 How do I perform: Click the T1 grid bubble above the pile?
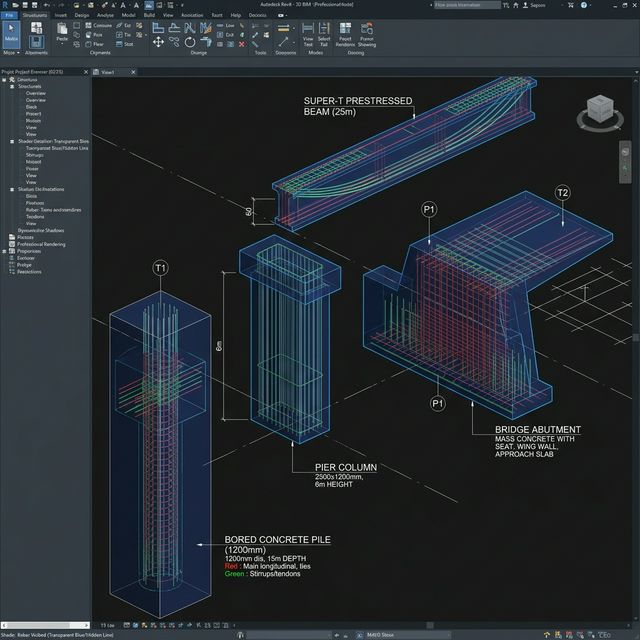[x=160, y=268]
